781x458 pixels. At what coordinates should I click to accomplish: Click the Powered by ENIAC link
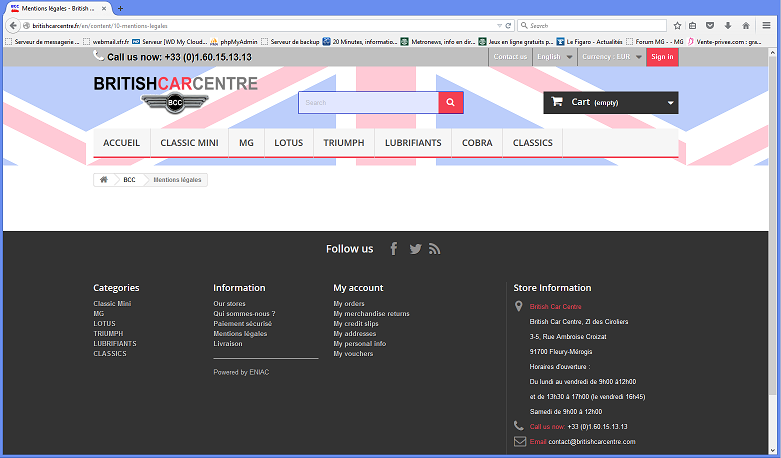[x=241, y=372]
